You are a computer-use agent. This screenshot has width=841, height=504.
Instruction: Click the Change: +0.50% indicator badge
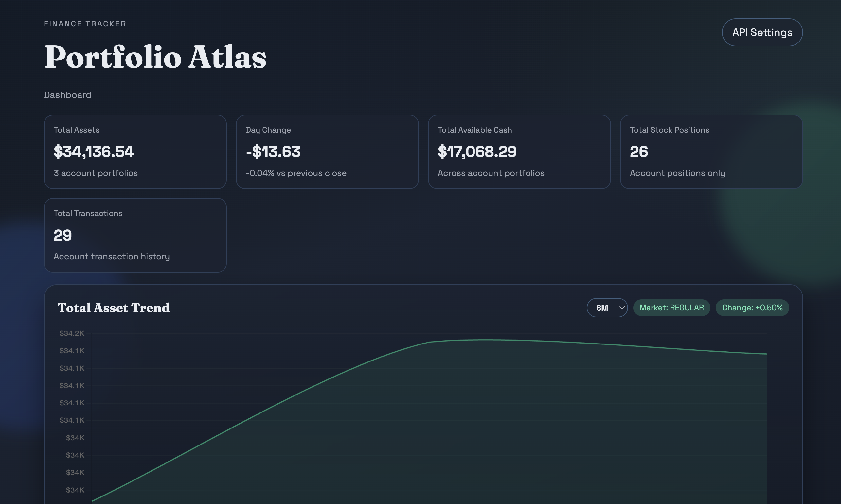point(752,307)
